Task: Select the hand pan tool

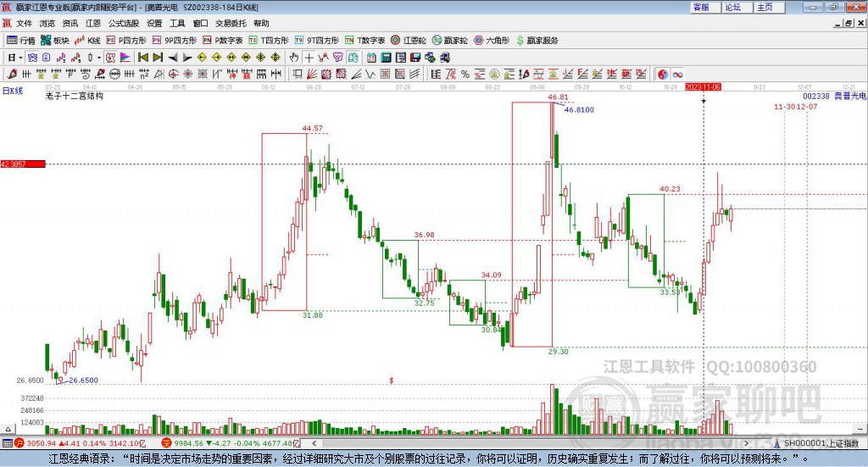Action: (294, 58)
